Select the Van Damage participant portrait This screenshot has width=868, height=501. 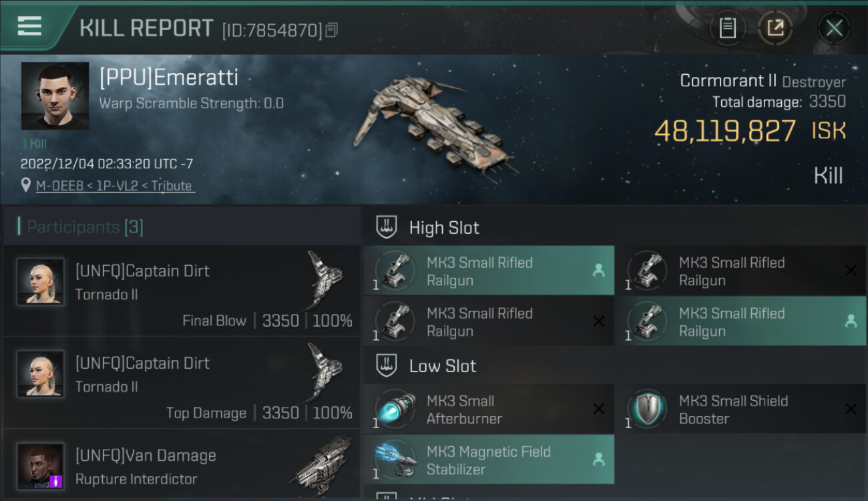41,466
